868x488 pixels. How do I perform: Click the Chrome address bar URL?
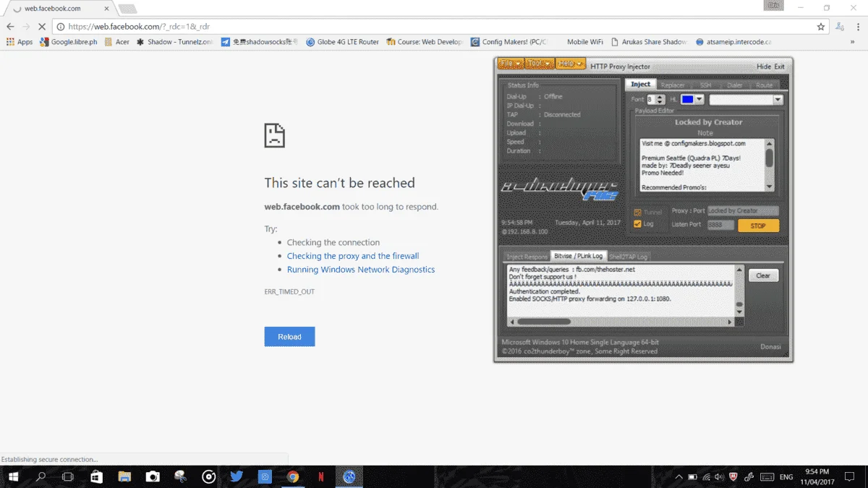point(139,26)
